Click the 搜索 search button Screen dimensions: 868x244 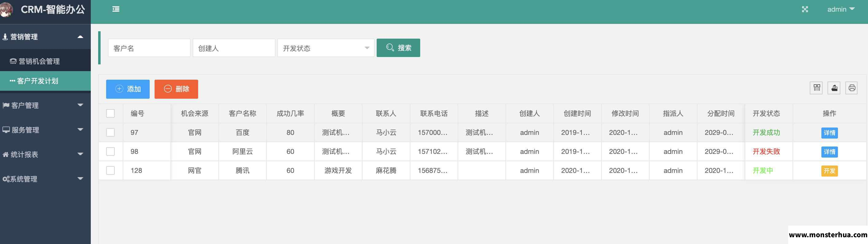(x=398, y=48)
